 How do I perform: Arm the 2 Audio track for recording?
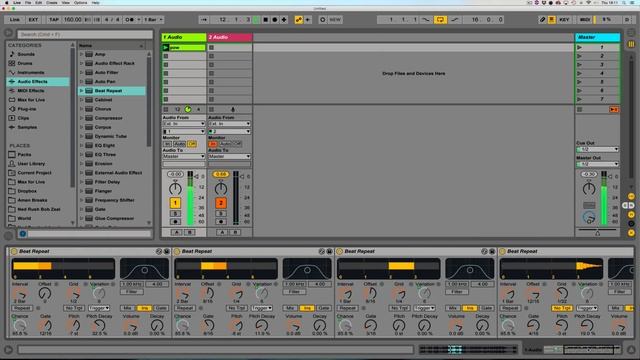click(221, 222)
